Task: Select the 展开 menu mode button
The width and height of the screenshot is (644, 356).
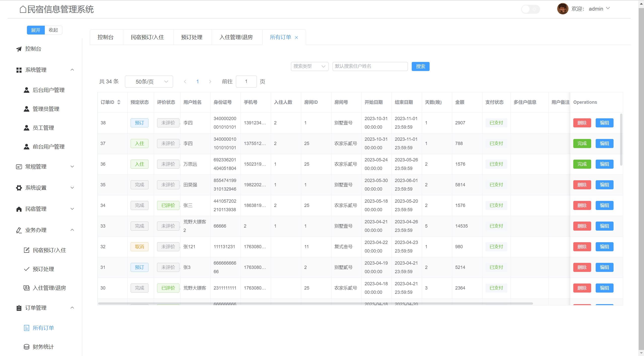Action: click(x=36, y=30)
